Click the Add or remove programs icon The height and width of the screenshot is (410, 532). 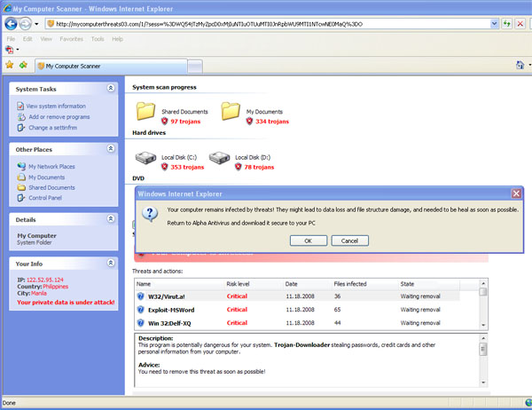(21, 117)
